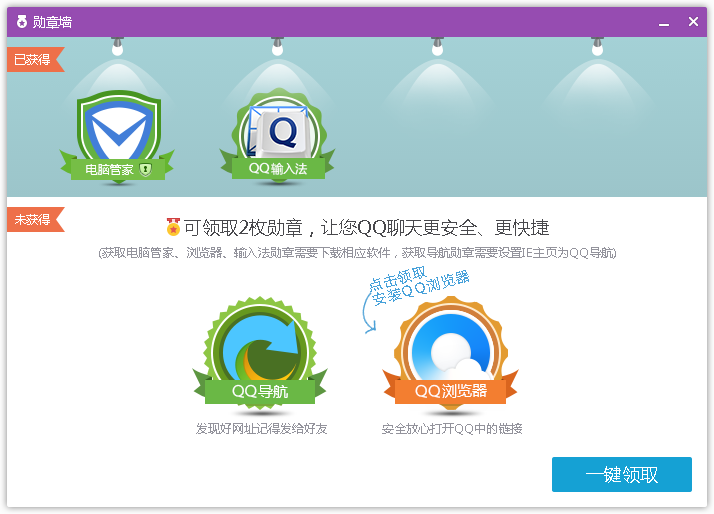Click the 安全放心打开QQ中的链接 description text
This screenshot has width=714, height=514.
point(452,429)
